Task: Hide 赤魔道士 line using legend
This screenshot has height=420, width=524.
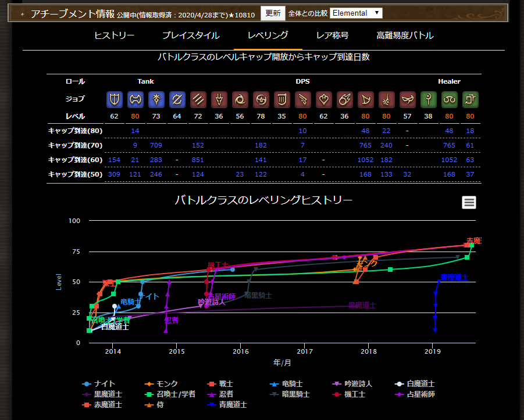Action: click(102, 405)
